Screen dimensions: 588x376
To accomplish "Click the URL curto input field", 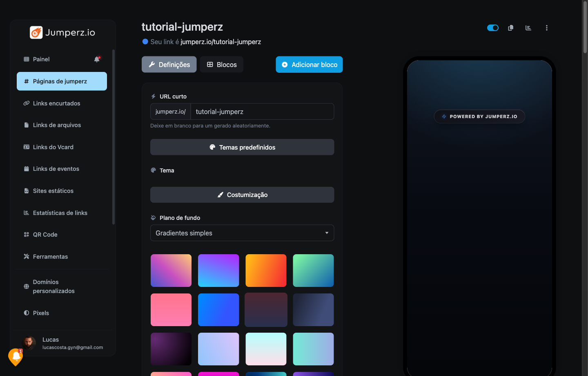I will click(262, 112).
